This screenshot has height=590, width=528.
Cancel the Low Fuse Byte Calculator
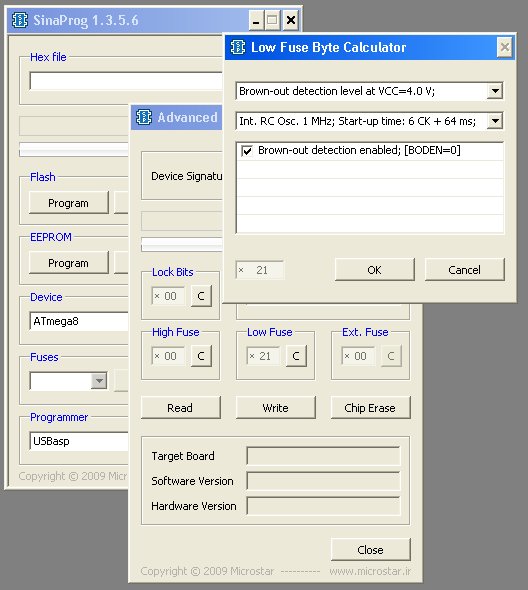click(464, 270)
